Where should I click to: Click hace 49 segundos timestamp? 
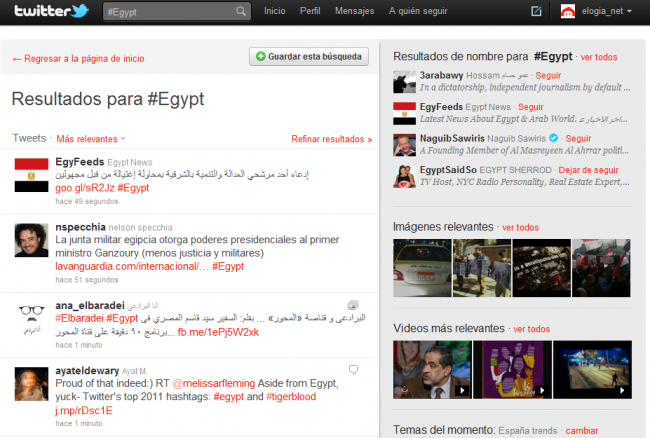click(87, 201)
